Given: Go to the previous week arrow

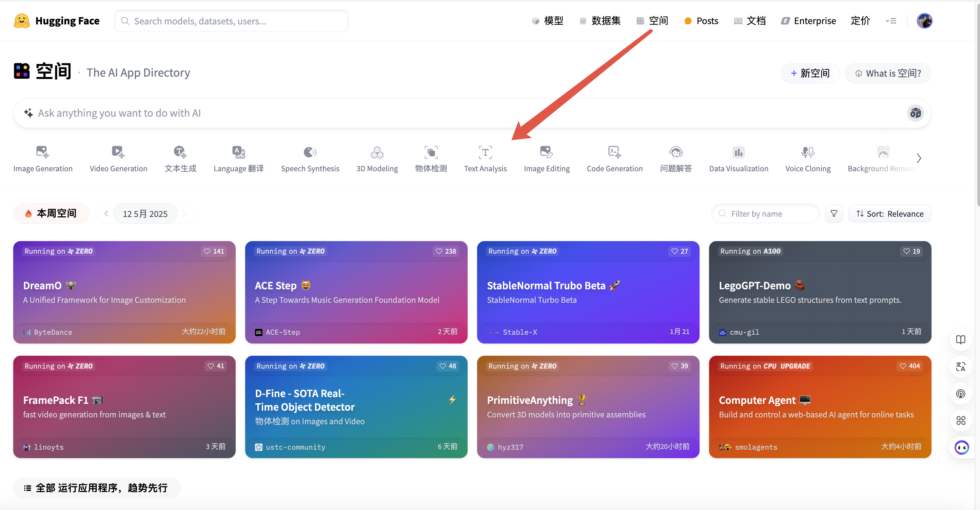Looking at the screenshot, I should (106, 214).
